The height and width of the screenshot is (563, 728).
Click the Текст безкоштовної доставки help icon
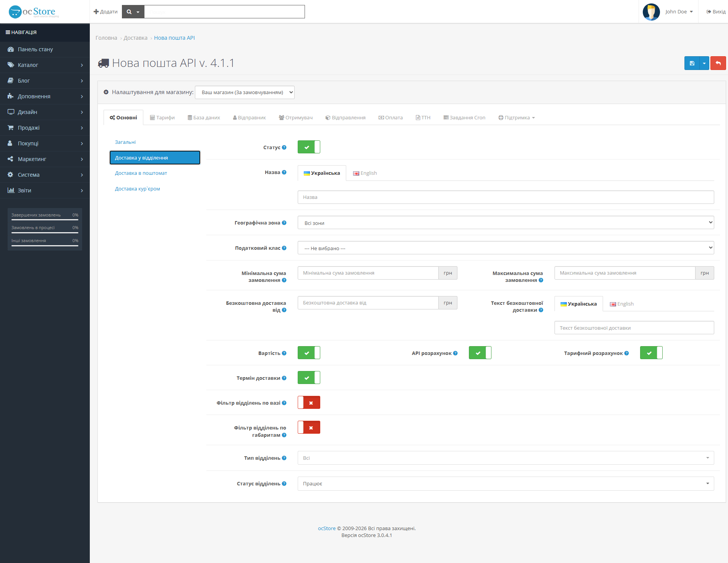[x=541, y=310]
